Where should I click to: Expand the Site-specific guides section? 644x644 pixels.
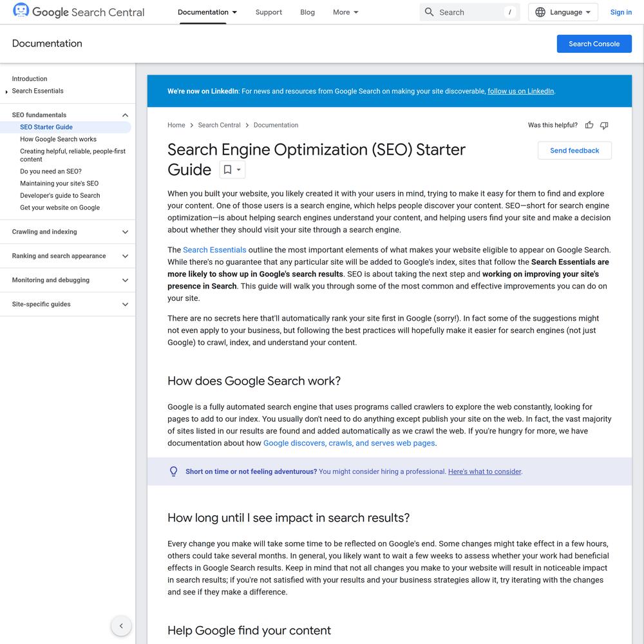click(x=126, y=305)
